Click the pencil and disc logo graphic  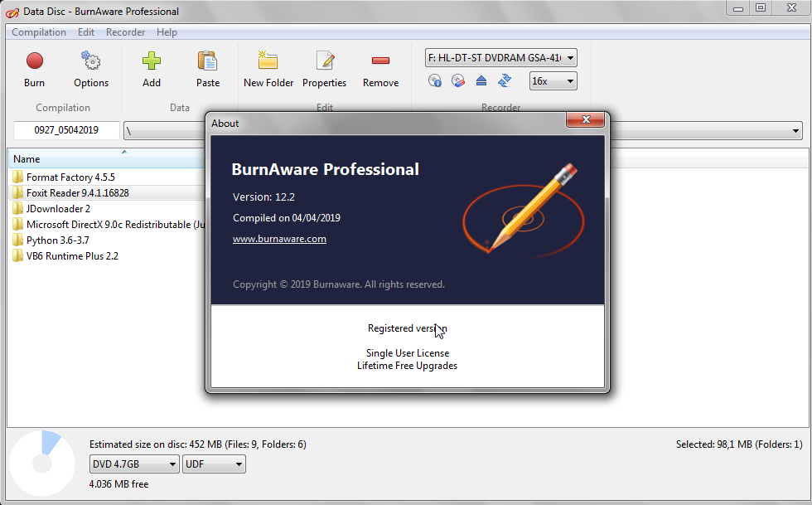coord(524,210)
